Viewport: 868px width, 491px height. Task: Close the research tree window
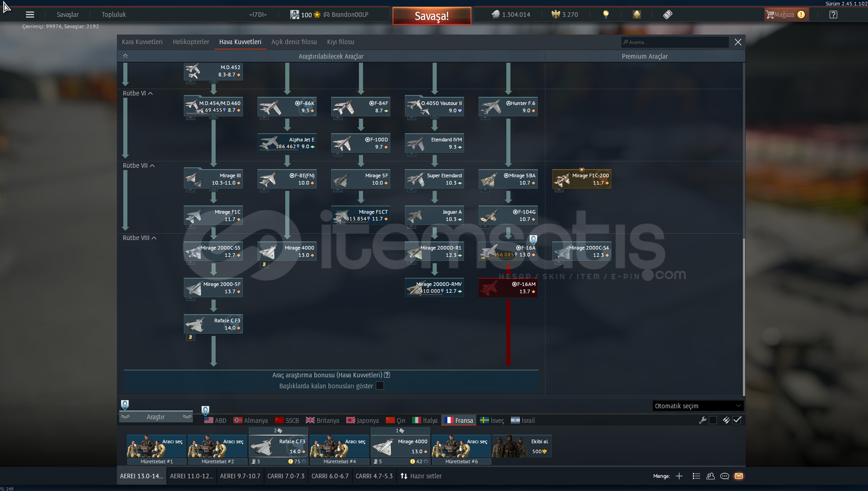click(738, 42)
